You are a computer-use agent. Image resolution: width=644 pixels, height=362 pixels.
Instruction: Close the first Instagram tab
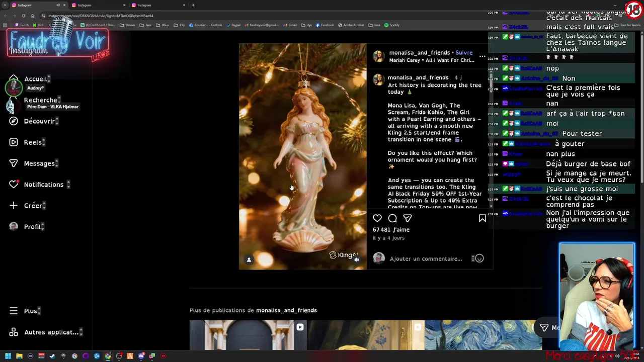pyautogui.click(x=64, y=5)
